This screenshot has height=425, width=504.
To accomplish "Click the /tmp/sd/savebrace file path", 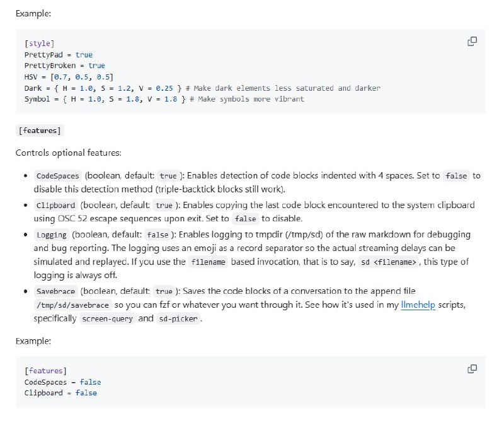I will (x=74, y=305).
